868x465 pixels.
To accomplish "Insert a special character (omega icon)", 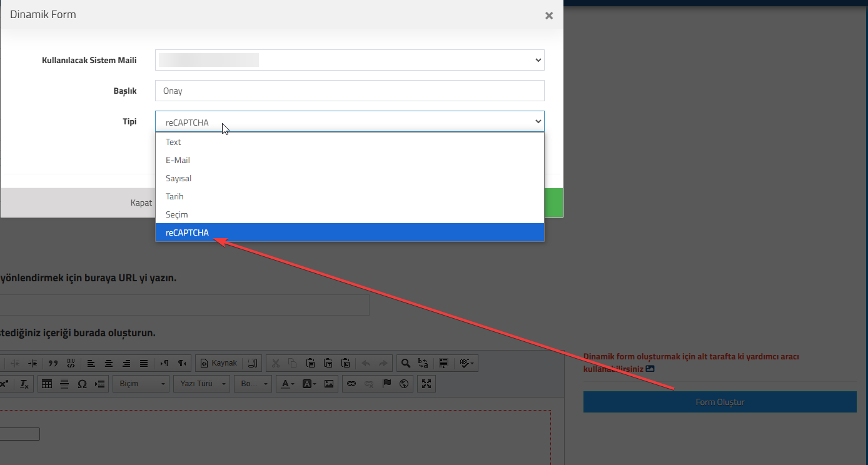I will click(x=82, y=384).
